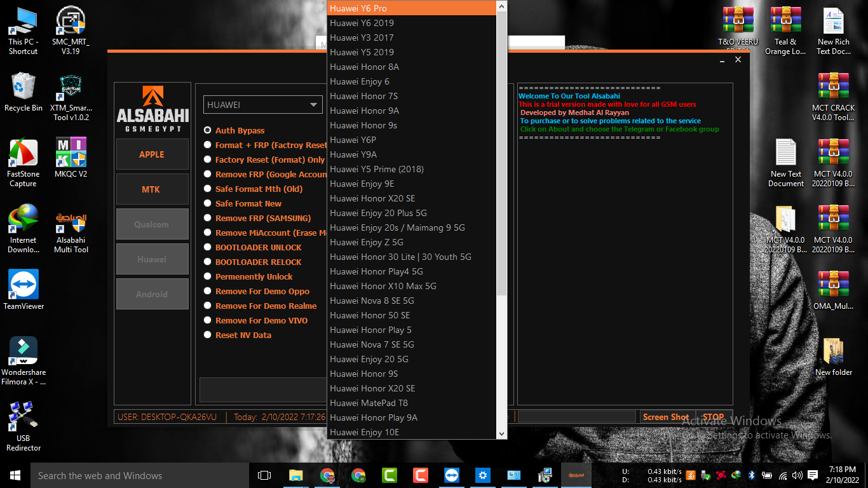Select Huawei Enjoy 20 Plus 5G
This screenshot has width=868, height=488.
[x=411, y=213]
